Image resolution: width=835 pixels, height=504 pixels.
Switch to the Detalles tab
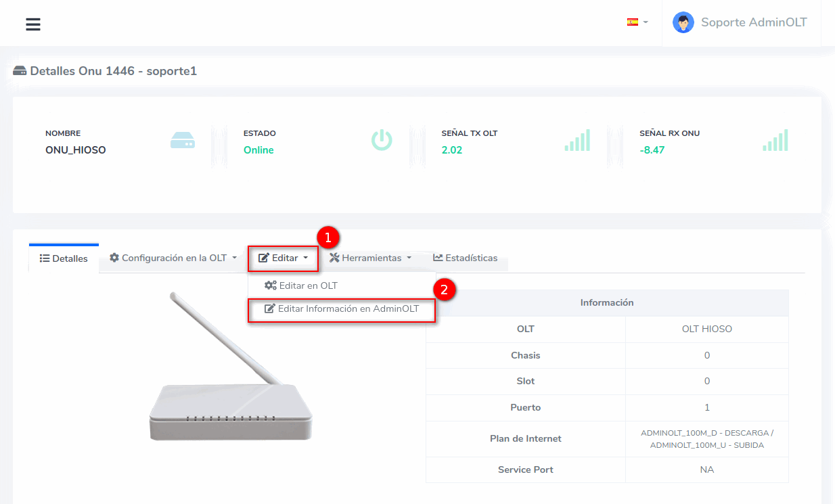(64, 258)
